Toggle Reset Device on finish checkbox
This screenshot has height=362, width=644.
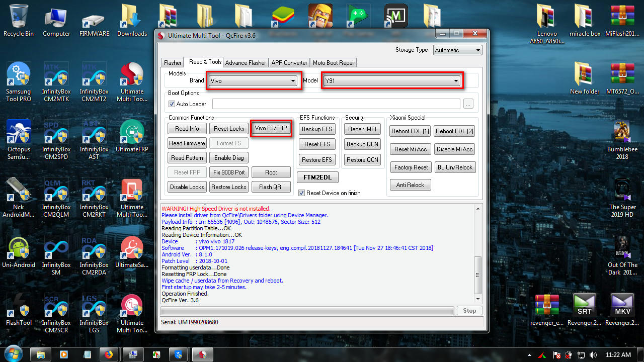click(x=302, y=193)
